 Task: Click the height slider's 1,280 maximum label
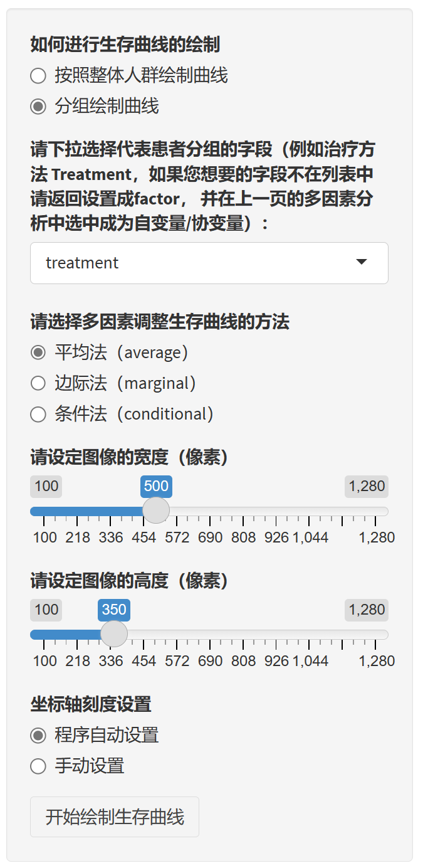point(367,610)
